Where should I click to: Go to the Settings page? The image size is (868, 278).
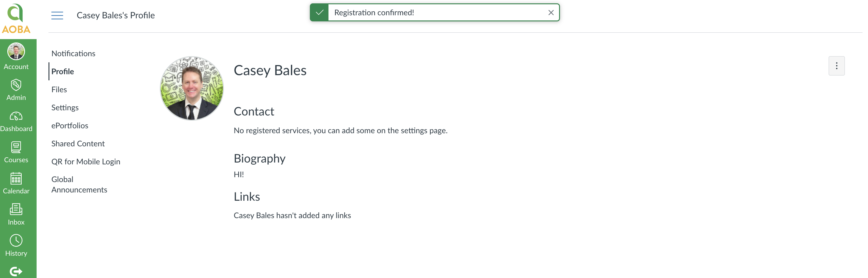(x=65, y=107)
